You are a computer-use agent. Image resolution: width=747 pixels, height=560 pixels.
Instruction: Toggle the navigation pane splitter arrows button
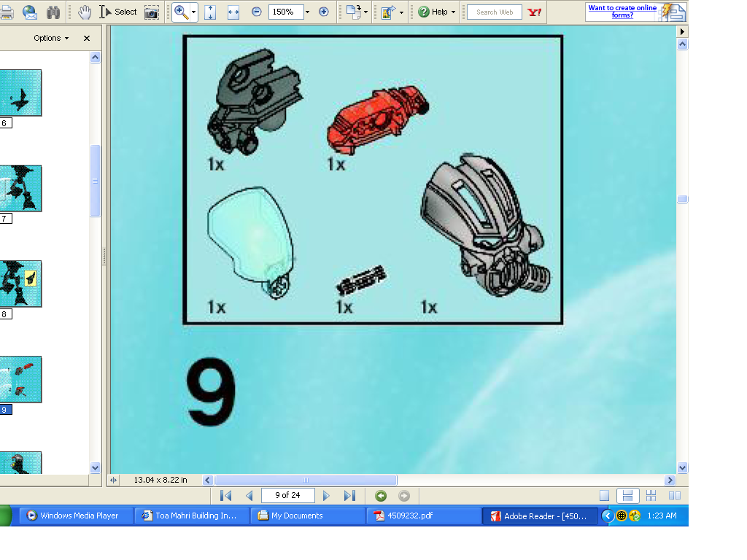(x=113, y=480)
